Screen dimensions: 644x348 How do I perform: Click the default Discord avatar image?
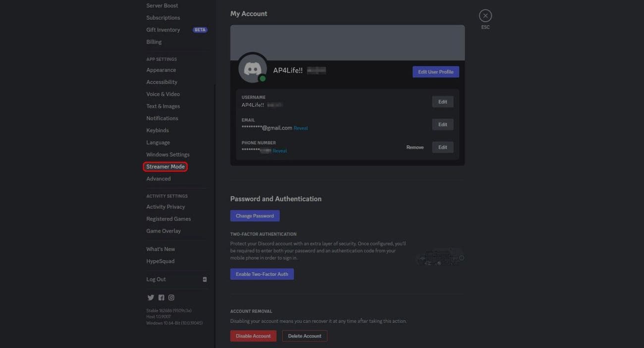[x=253, y=67]
